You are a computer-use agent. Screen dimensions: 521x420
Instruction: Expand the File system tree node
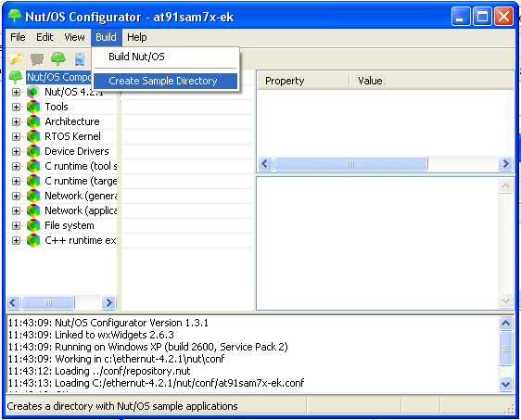(x=16, y=225)
